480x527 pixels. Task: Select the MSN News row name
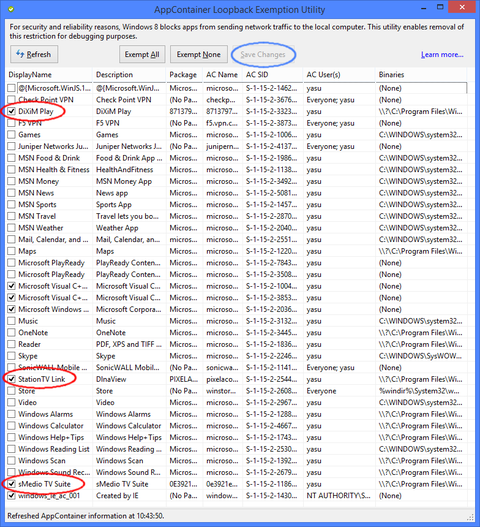tap(36, 193)
